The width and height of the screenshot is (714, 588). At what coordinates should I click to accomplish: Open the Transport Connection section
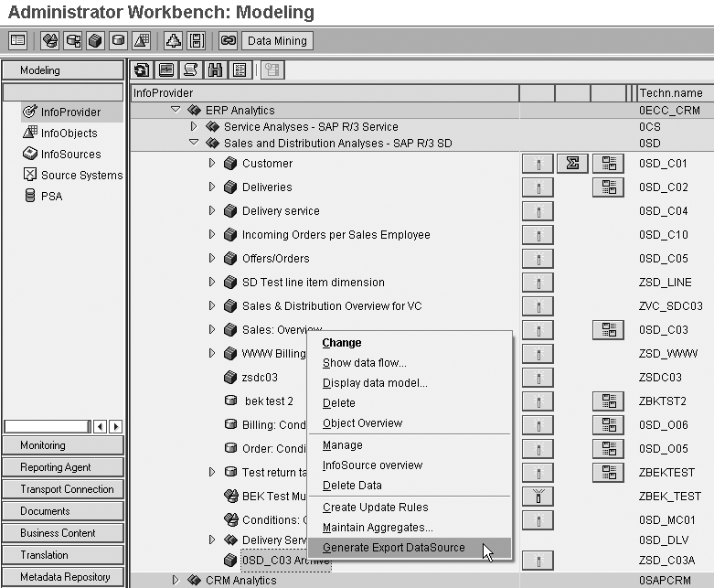[63, 488]
